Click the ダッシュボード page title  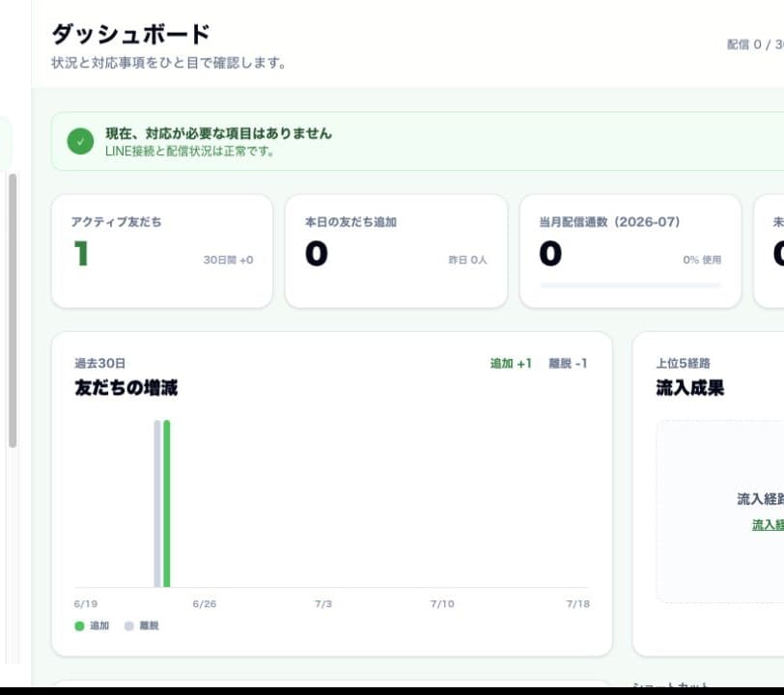(131, 34)
